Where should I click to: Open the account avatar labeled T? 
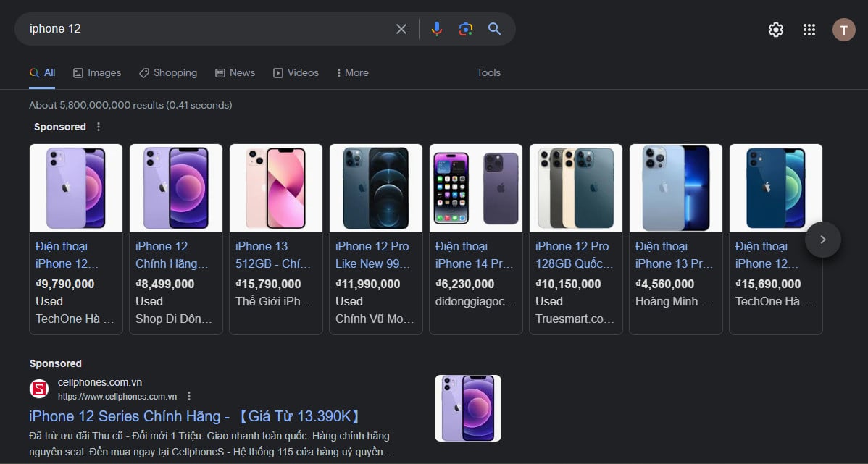point(843,30)
